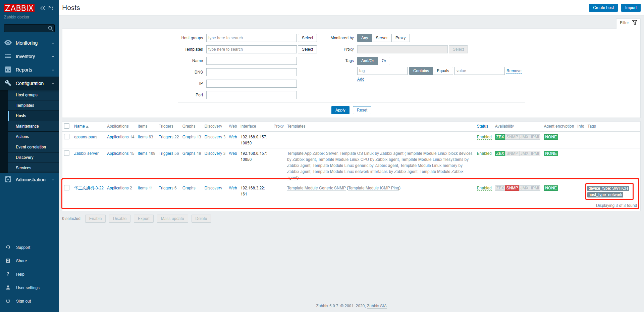Select Or tag evaluation
The width and height of the screenshot is (644, 312).
pos(384,61)
